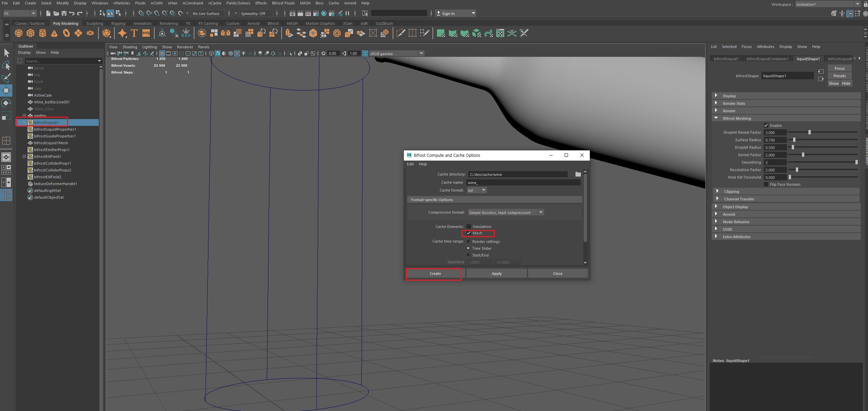868x411 pixels.
Task: Click the Presets button
Action: click(x=839, y=76)
